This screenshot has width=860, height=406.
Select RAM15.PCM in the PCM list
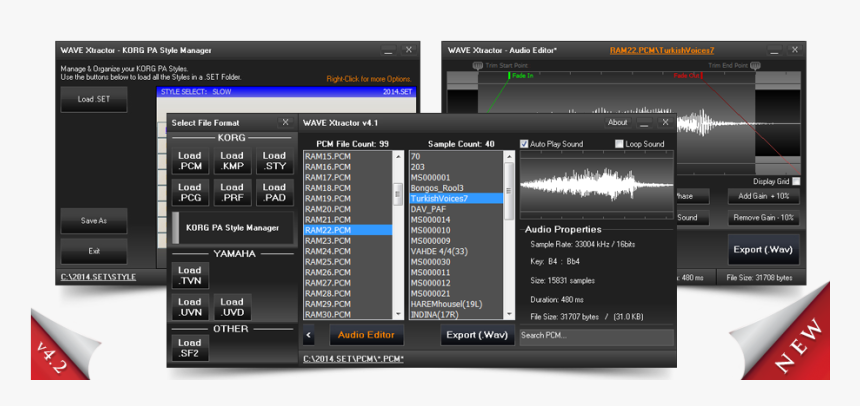(348, 156)
